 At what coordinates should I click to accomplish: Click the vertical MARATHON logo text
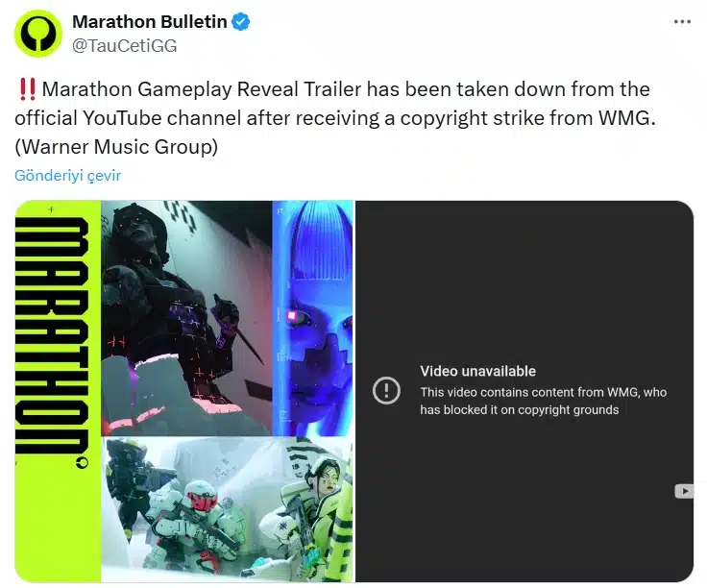[52, 336]
